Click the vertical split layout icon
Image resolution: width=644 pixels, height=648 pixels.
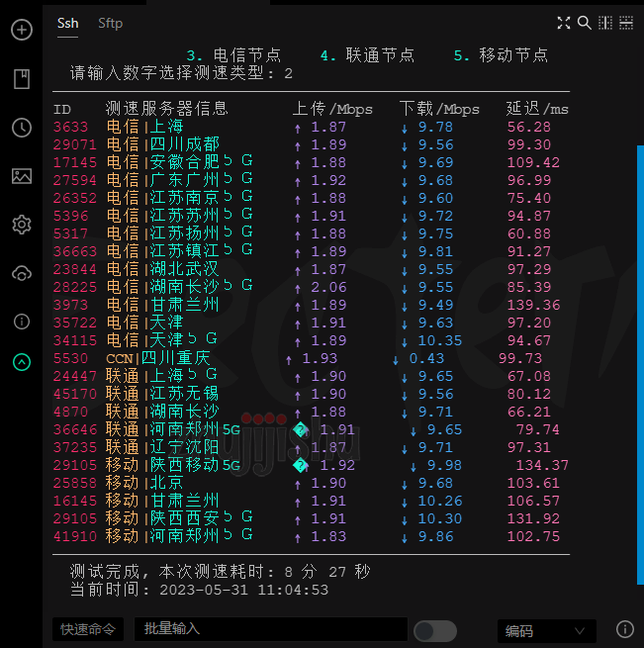coord(605,23)
